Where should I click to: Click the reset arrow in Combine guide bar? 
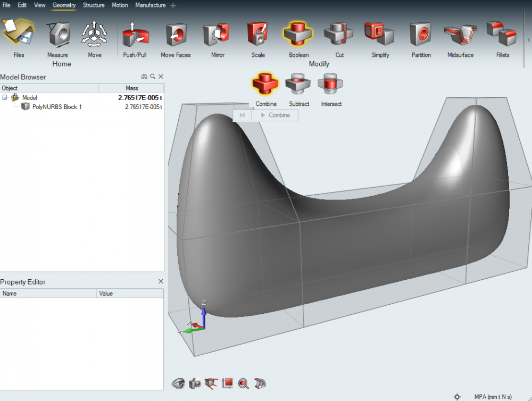242,115
